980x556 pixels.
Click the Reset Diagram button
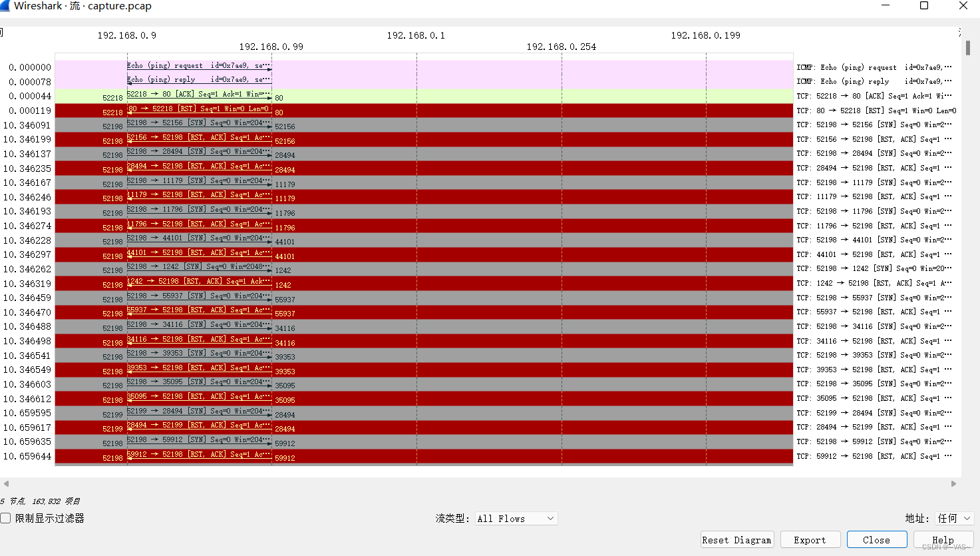tap(736, 540)
